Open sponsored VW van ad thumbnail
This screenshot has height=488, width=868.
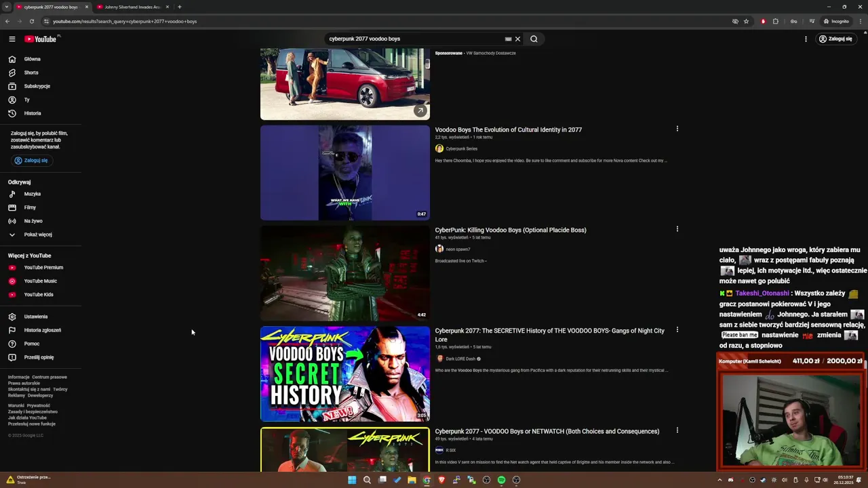345,84
